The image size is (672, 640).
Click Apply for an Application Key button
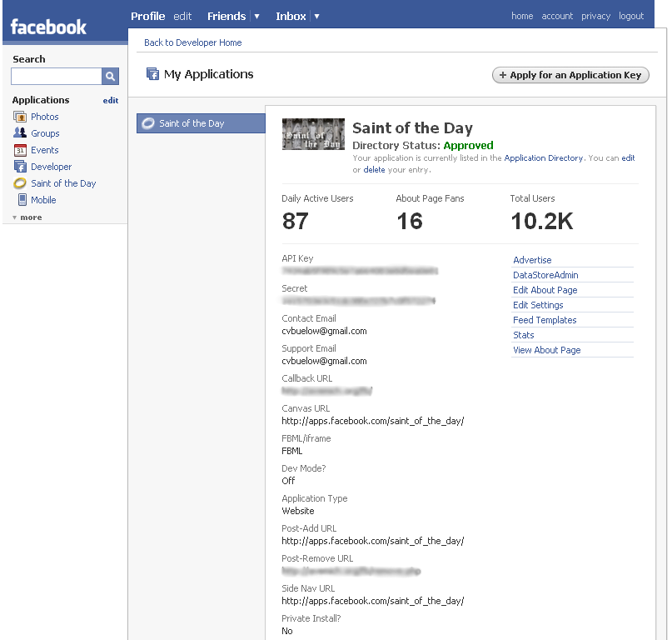point(570,75)
